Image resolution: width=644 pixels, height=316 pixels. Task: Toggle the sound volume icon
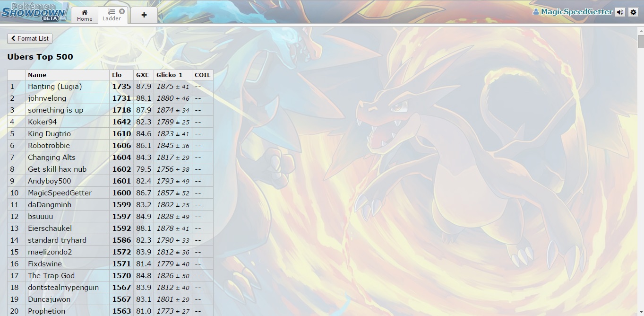pyautogui.click(x=620, y=12)
